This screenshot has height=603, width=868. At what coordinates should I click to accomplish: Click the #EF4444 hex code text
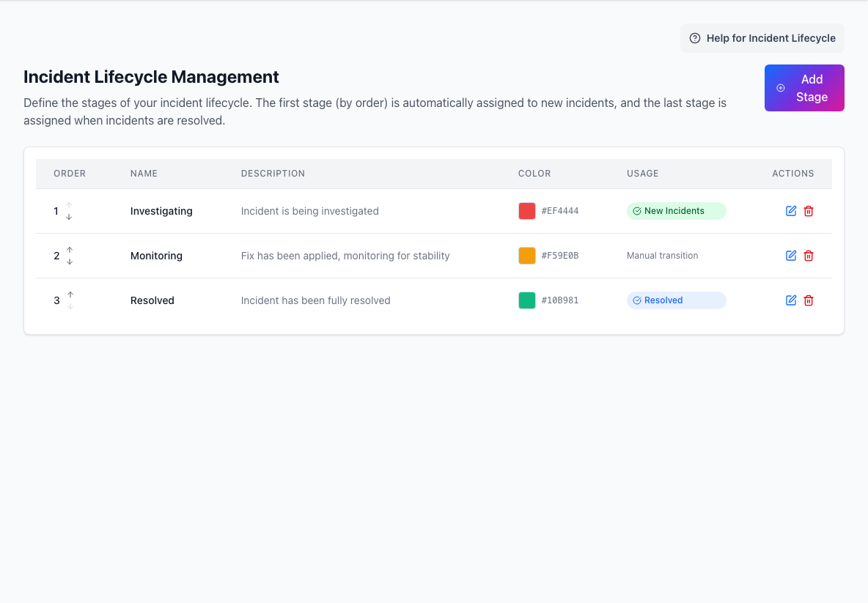coord(560,211)
